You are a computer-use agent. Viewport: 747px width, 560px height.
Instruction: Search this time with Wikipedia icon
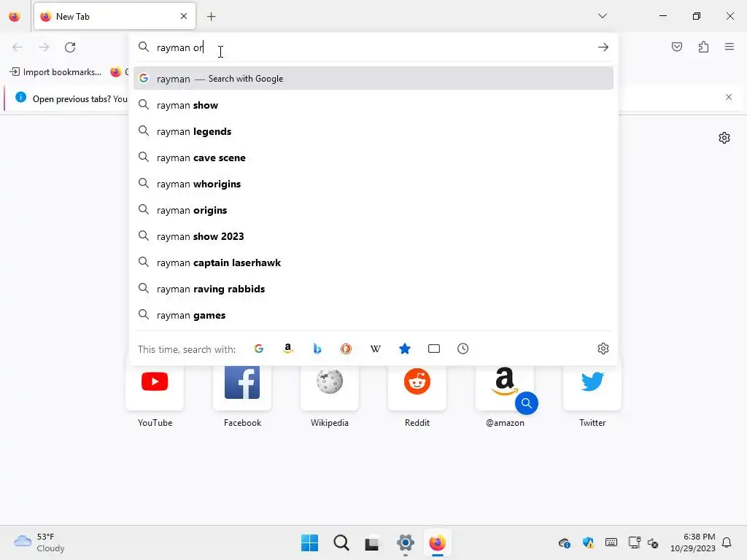coord(376,349)
